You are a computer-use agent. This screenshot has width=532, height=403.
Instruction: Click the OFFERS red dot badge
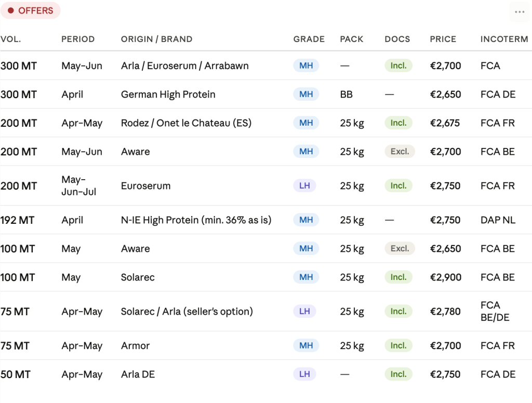point(31,10)
